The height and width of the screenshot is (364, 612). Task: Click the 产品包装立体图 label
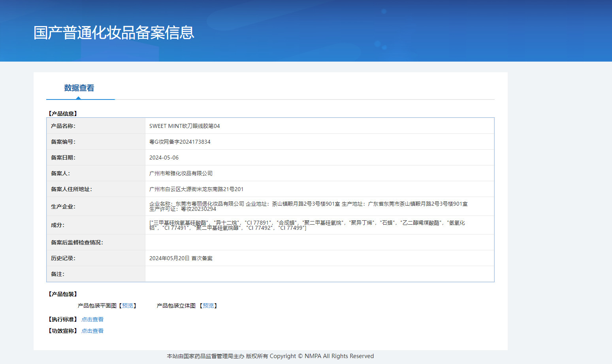point(176,306)
